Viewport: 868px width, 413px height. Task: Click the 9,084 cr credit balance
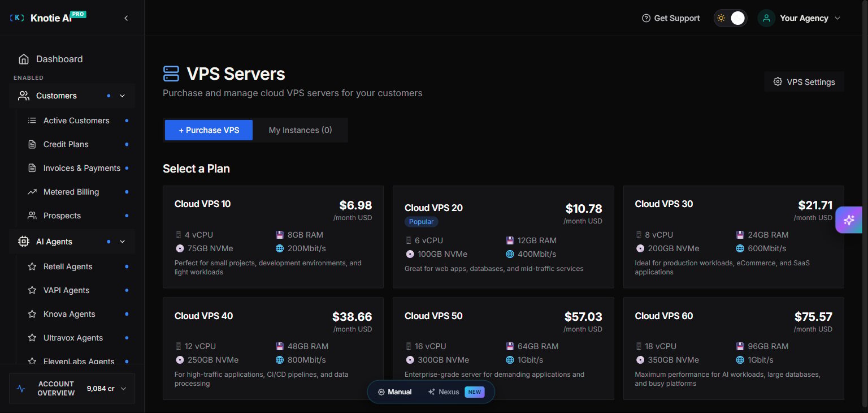[101, 389]
